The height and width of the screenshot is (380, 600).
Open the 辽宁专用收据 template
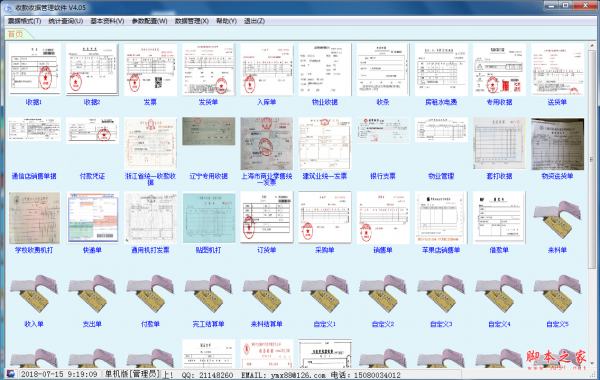tap(209, 131)
